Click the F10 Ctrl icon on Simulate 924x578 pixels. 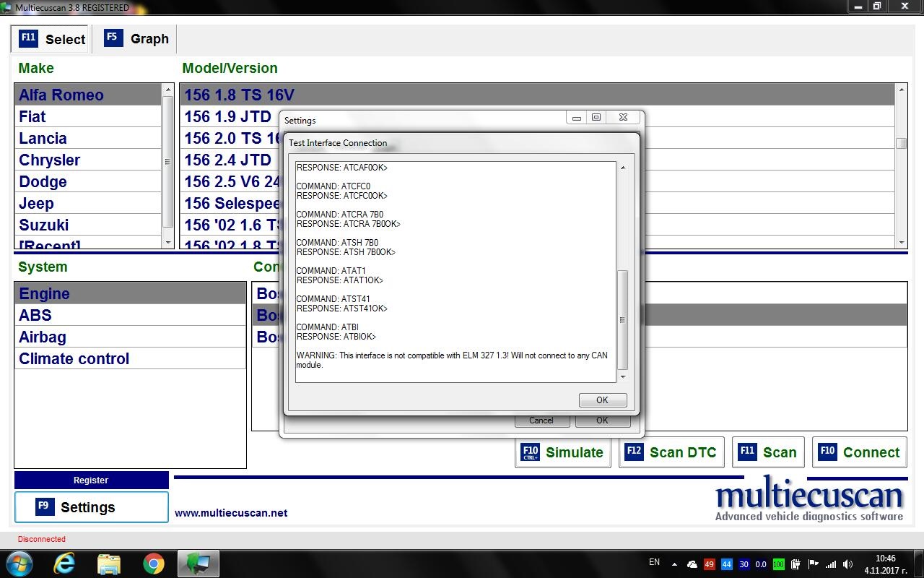pos(530,452)
